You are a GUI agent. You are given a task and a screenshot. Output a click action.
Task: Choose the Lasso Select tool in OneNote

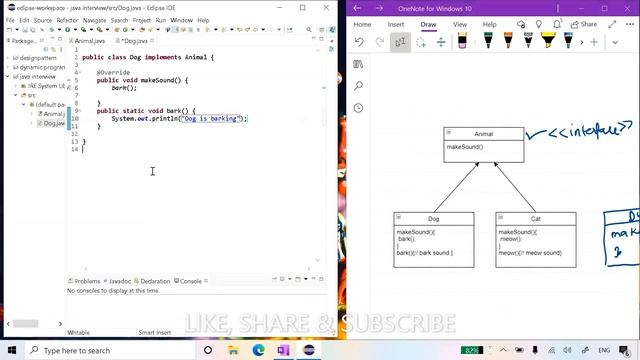pos(421,42)
